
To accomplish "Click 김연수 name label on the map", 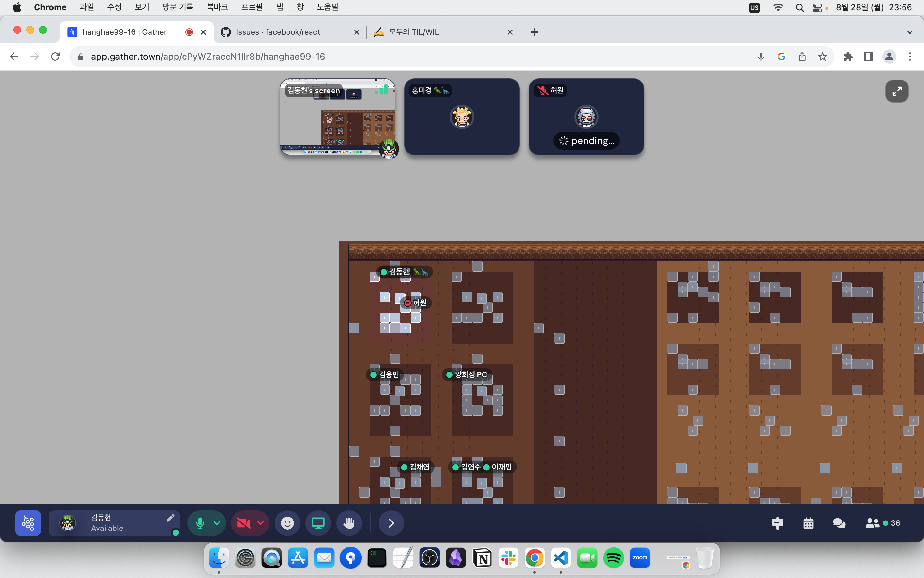I will [x=466, y=467].
